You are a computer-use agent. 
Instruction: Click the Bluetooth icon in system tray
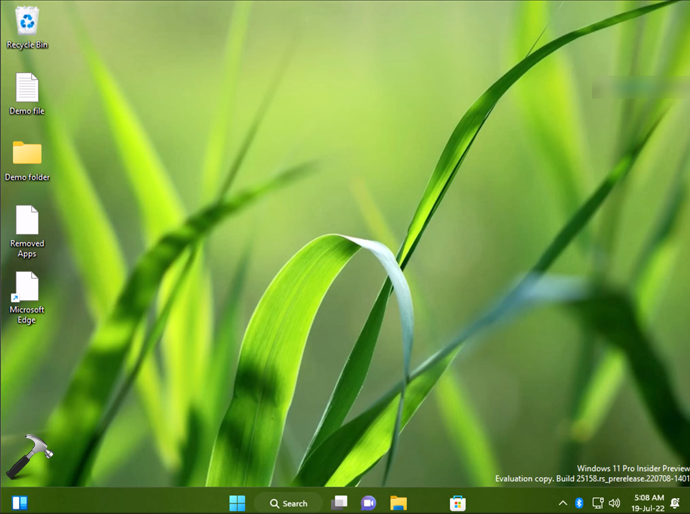(579, 503)
